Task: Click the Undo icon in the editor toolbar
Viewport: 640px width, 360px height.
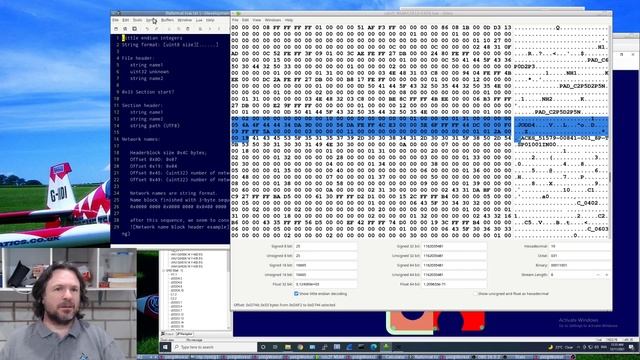Action: point(147,29)
